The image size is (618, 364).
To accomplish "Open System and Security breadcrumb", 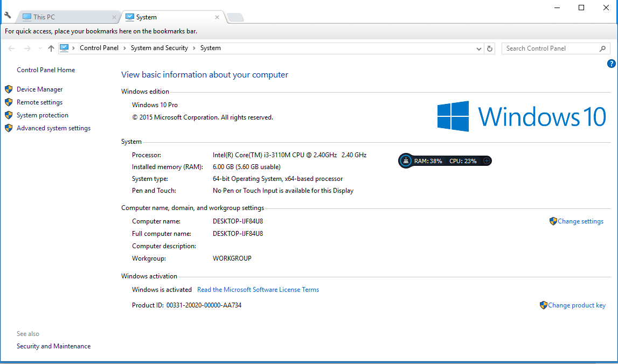I will click(x=159, y=48).
